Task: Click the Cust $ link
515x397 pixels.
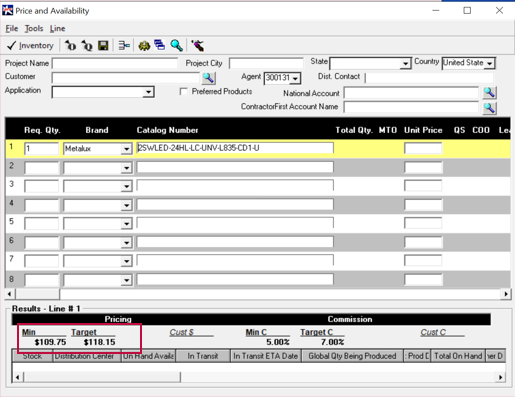Action: [x=182, y=332]
